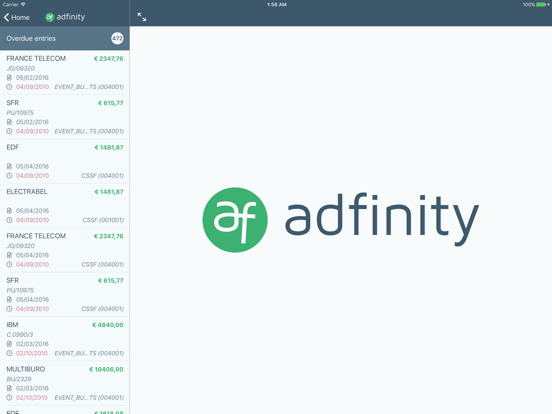Click the clock icon in the IBM entry

10,353
